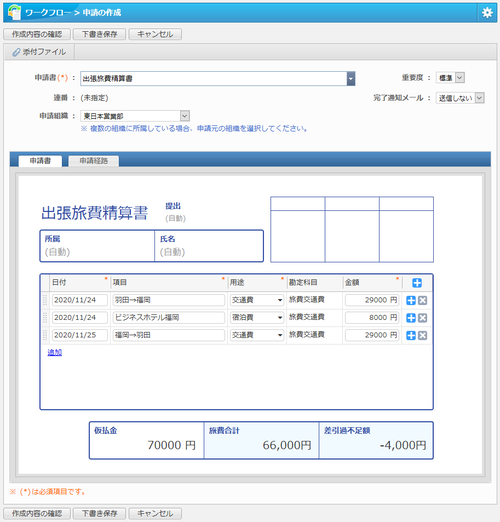Click the 旅費合計 66,000円 value
This screenshot has width=500, height=522.
[x=287, y=445]
